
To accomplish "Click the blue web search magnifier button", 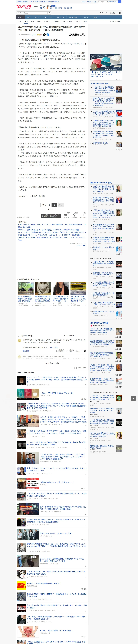I will 120,2.
